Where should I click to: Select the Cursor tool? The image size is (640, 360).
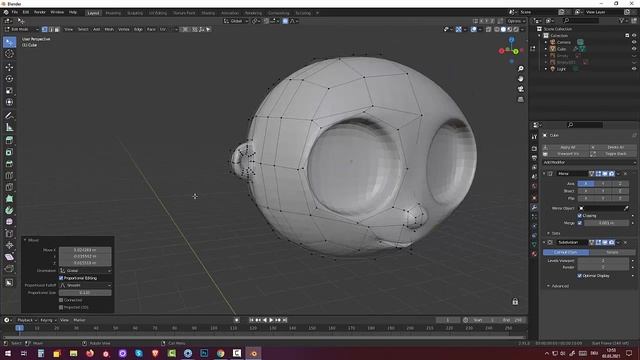9,54
